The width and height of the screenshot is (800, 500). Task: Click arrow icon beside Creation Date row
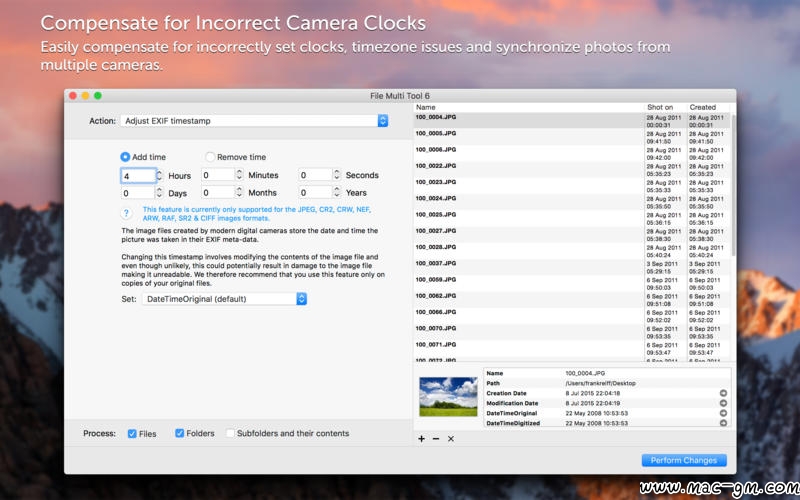723,393
